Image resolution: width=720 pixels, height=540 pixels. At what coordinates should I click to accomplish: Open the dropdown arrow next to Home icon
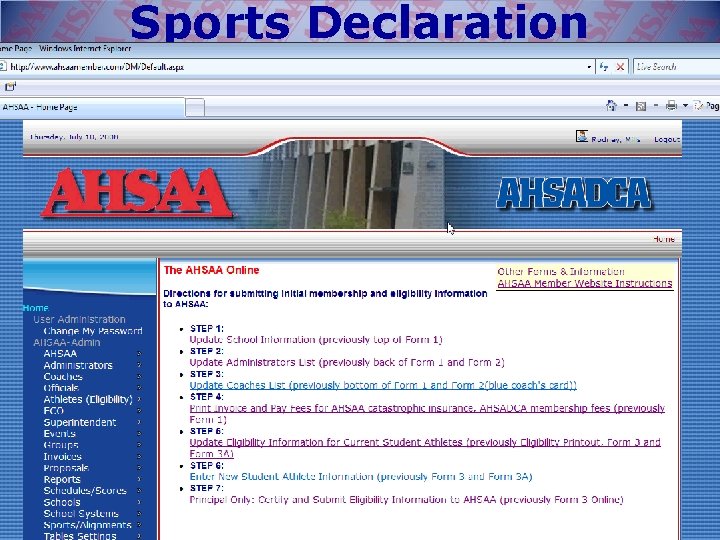pyautogui.click(x=626, y=106)
